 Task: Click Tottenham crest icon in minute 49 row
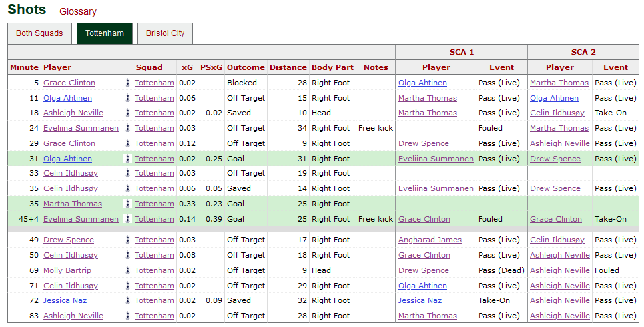(128, 240)
